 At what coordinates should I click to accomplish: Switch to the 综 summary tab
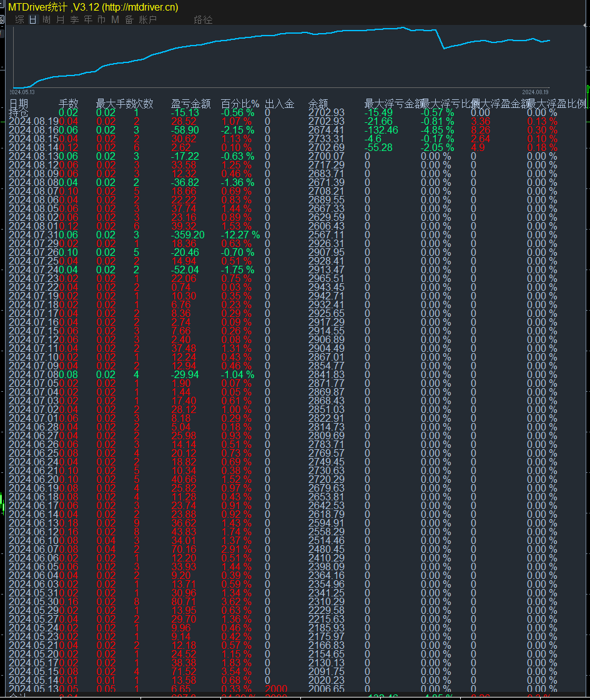[19, 19]
